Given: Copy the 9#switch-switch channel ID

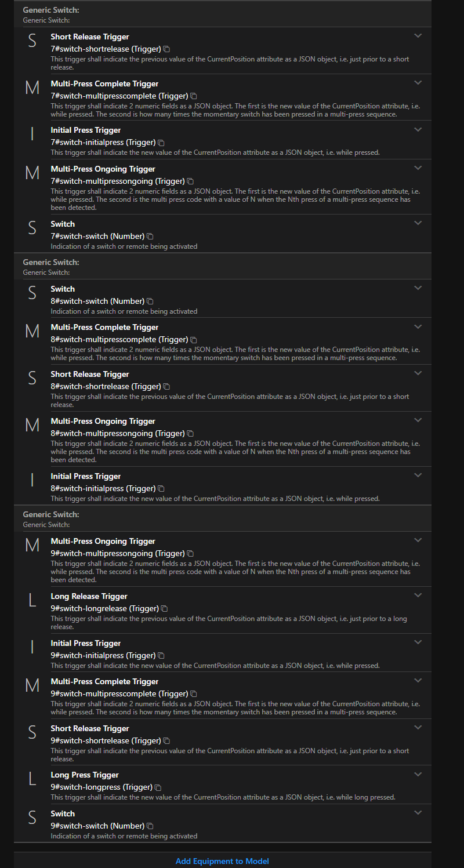Looking at the screenshot, I should 150,826.
